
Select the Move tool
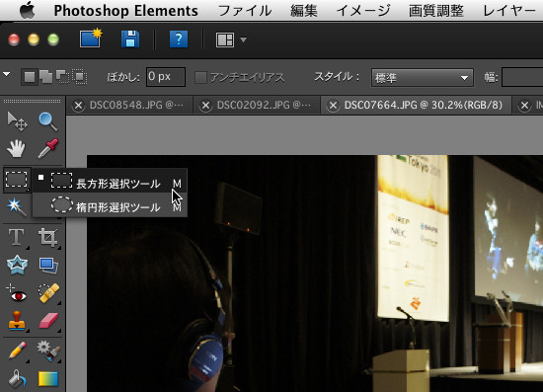click(x=17, y=121)
